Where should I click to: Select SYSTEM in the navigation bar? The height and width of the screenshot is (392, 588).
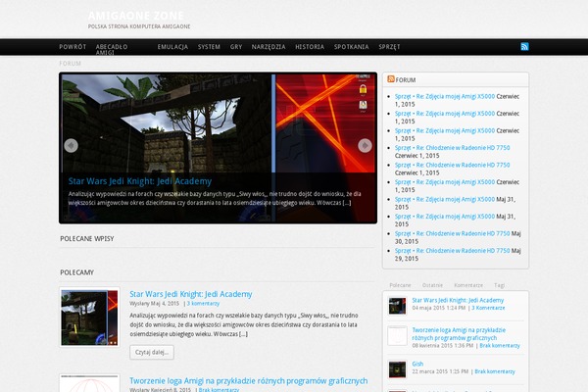click(209, 47)
